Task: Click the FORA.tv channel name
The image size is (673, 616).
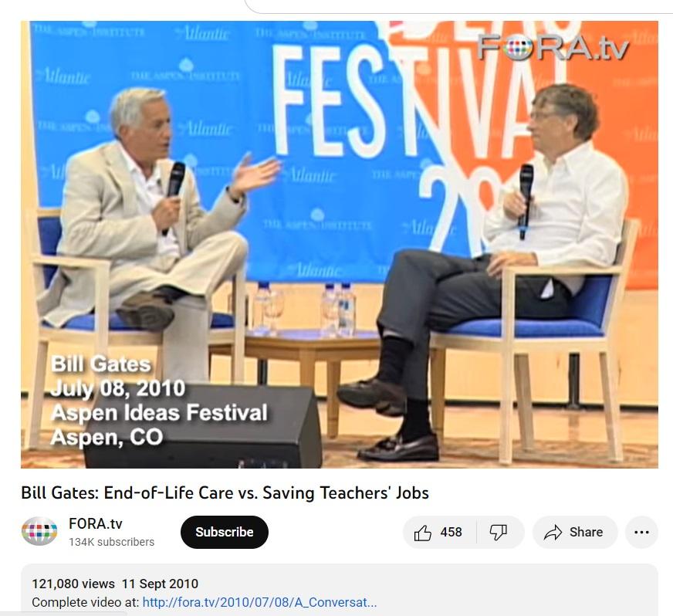Action: 95,523
